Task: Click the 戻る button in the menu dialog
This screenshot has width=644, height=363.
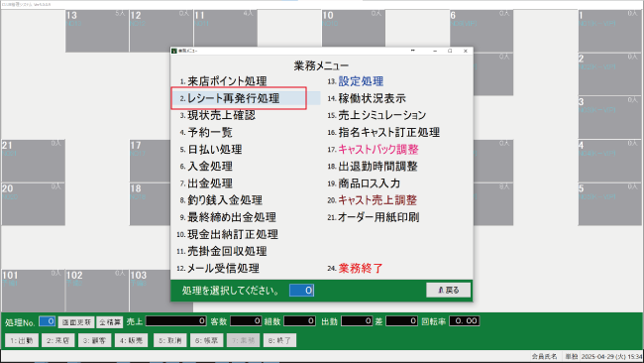Action: click(x=448, y=291)
